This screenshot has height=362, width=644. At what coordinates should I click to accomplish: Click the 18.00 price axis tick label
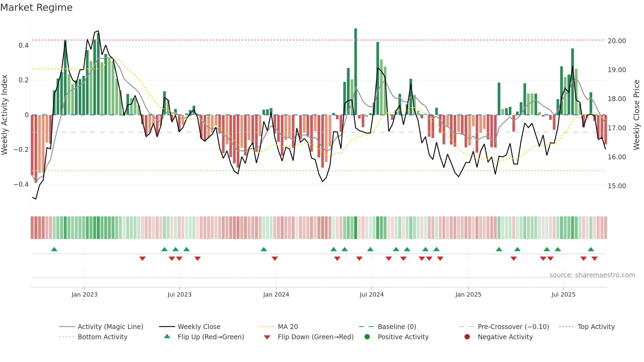tap(617, 99)
